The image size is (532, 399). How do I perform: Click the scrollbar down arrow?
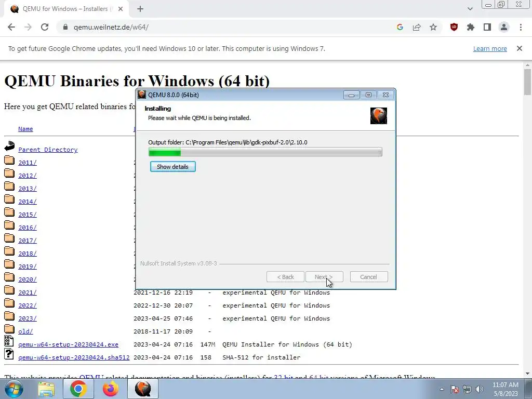pyautogui.click(x=528, y=374)
